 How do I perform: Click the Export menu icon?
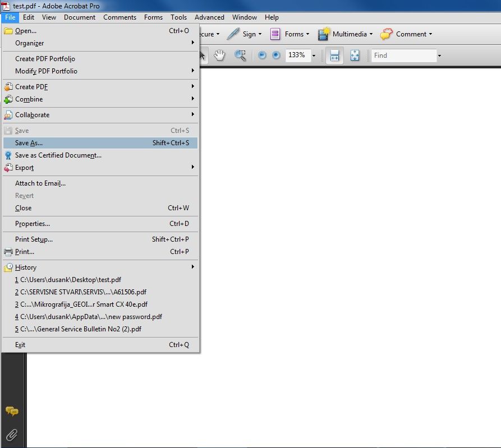click(8, 168)
